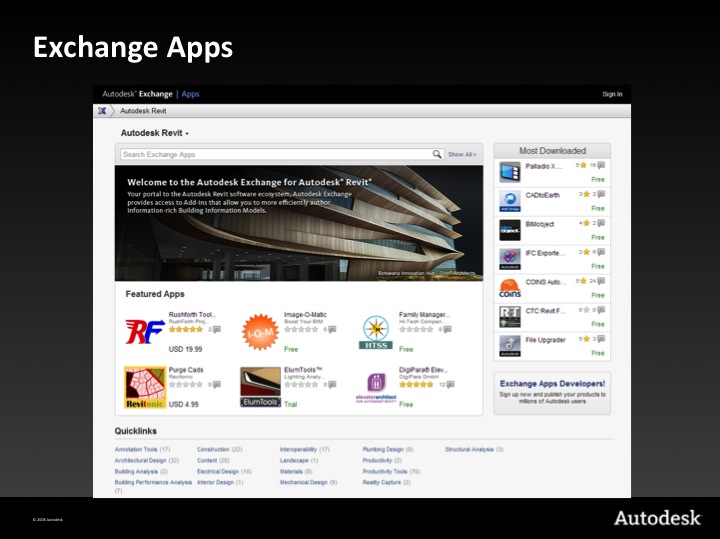The width and height of the screenshot is (720, 539).
Task: Click the File Upgrader name in Most Downloaded
Action: pos(545,340)
